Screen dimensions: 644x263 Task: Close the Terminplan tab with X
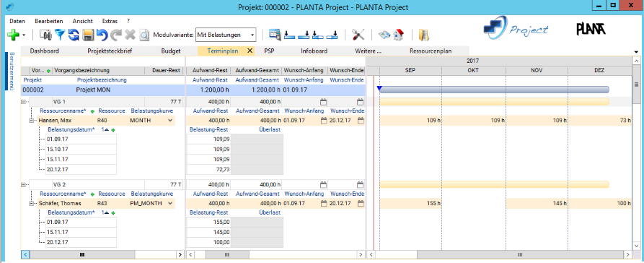click(250, 51)
